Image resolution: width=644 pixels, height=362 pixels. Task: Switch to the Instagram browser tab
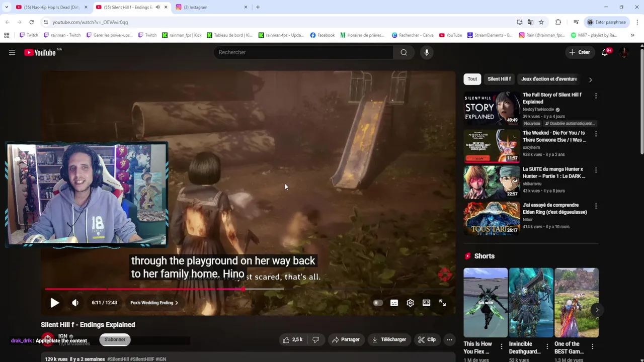pyautogui.click(x=211, y=7)
